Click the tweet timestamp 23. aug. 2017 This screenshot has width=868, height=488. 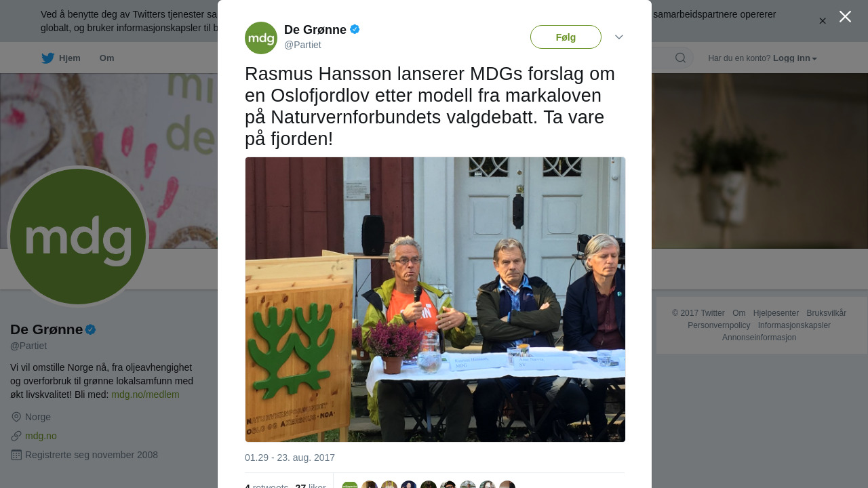[290, 457]
